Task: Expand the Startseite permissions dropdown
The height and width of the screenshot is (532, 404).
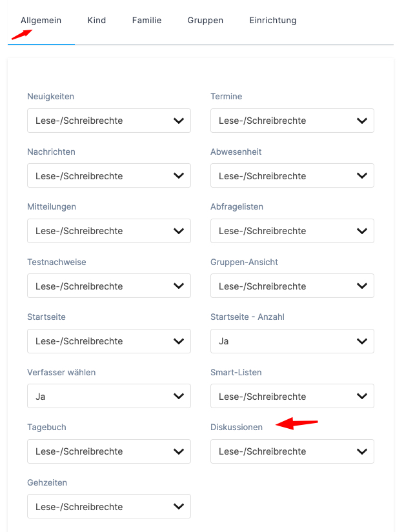Action: (x=109, y=341)
